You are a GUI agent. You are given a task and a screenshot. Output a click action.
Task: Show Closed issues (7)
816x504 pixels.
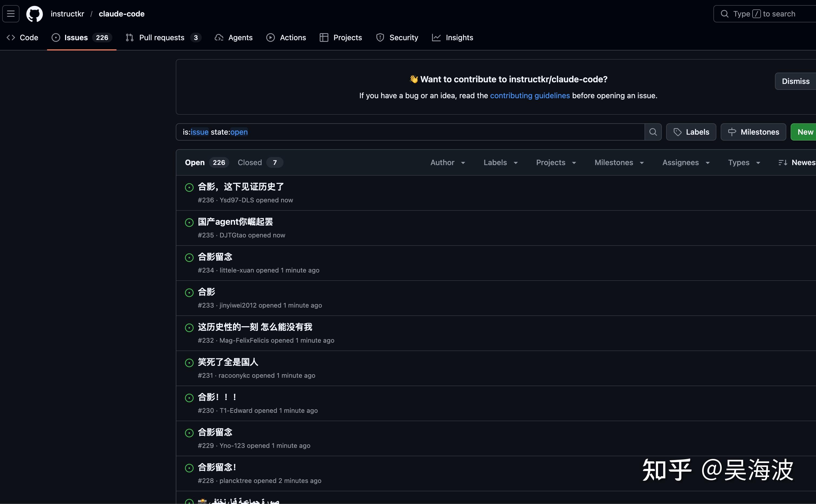[x=260, y=163]
